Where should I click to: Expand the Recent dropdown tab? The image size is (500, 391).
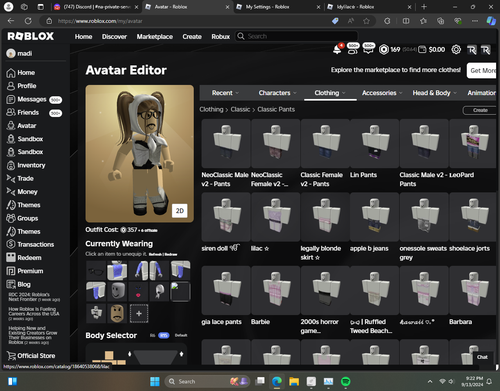[225, 93]
